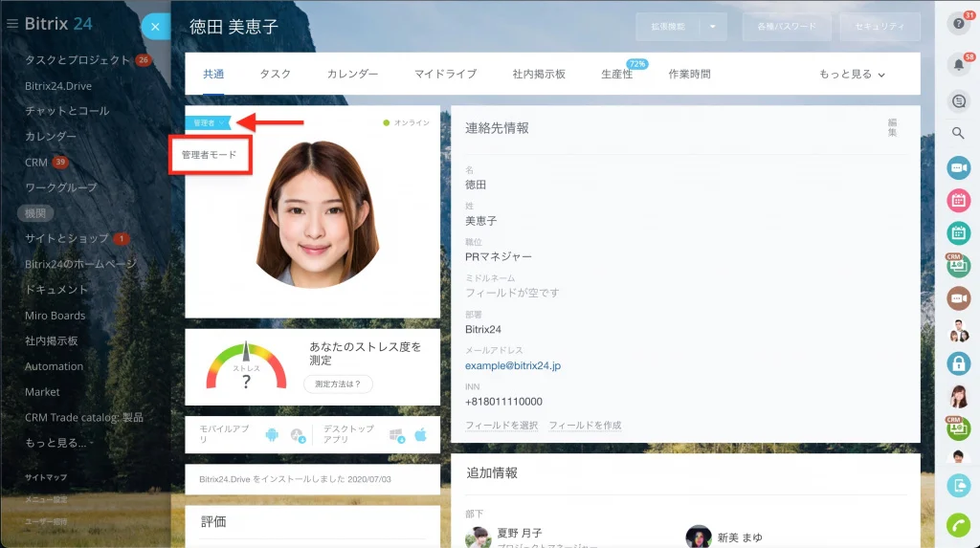Click the green phone call icon
The width and height of the screenshot is (980, 548).
pyautogui.click(x=958, y=525)
